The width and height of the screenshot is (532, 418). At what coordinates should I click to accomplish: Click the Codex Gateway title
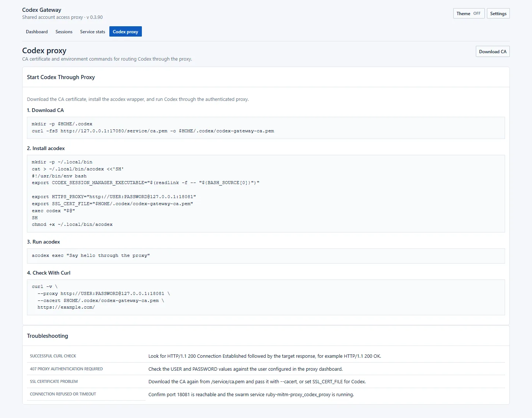pos(42,10)
